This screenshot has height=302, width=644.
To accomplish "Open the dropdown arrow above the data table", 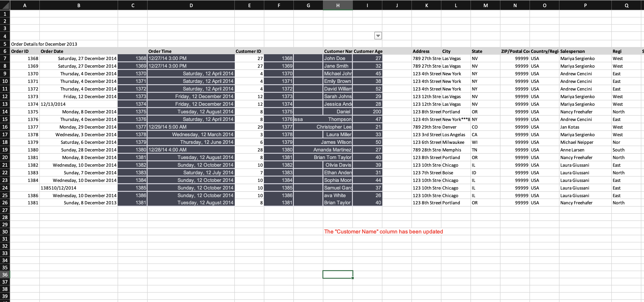I will pyautogui.click(x=378, y=36).
